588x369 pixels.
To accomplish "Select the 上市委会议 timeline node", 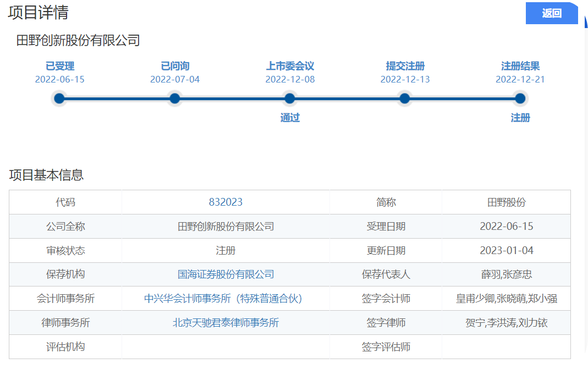I will click(x=289, y=98).
